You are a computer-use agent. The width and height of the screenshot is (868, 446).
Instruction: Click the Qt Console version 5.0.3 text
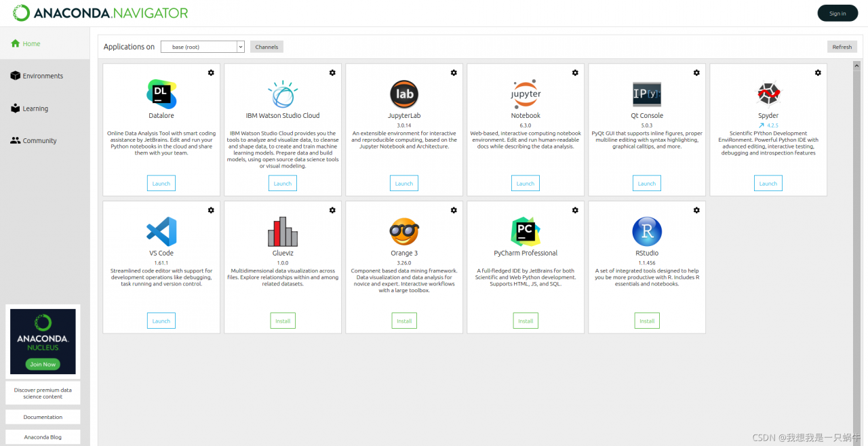pos(647,125)
